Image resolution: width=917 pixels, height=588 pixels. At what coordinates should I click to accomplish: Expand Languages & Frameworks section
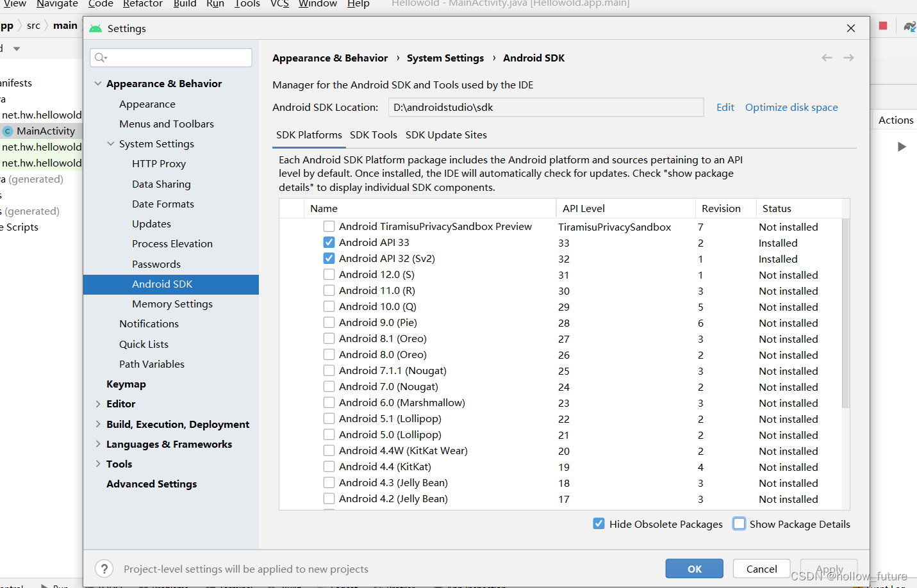[x=98, y=444]
